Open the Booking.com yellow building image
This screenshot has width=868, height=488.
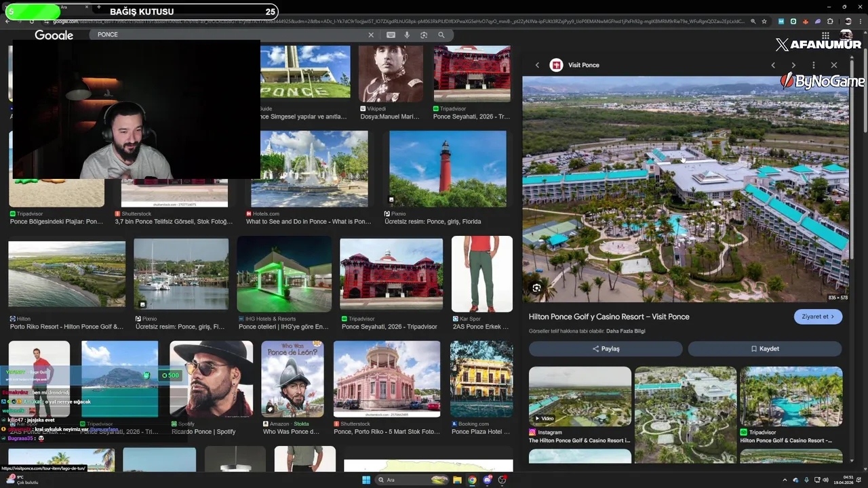click(481, 379)
